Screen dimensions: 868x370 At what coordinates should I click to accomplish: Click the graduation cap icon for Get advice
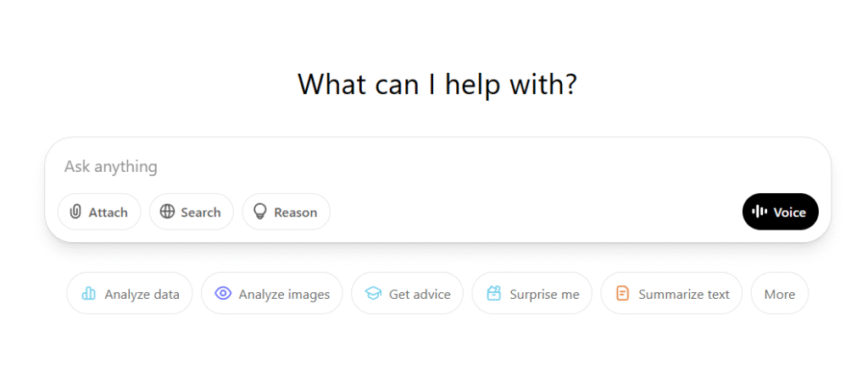coord(373,294)
